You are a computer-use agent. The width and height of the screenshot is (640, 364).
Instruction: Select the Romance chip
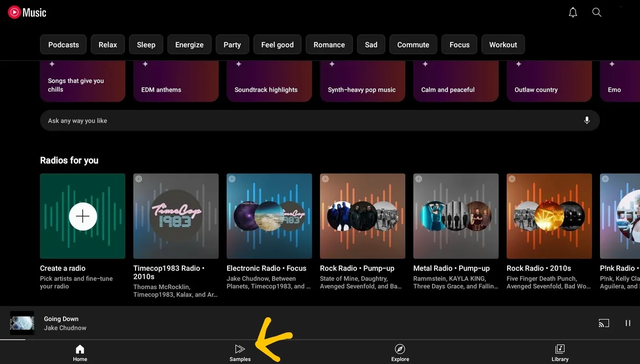pos(329,45)
